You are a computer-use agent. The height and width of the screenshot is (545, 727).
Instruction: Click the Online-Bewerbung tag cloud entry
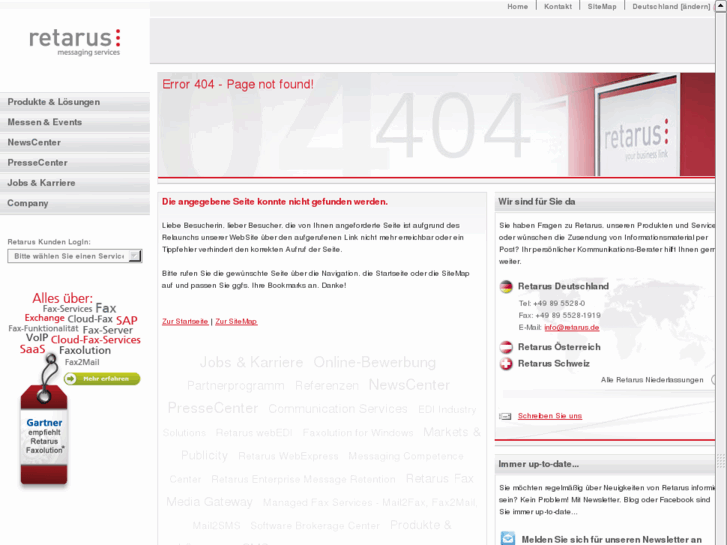pos(375,362)
